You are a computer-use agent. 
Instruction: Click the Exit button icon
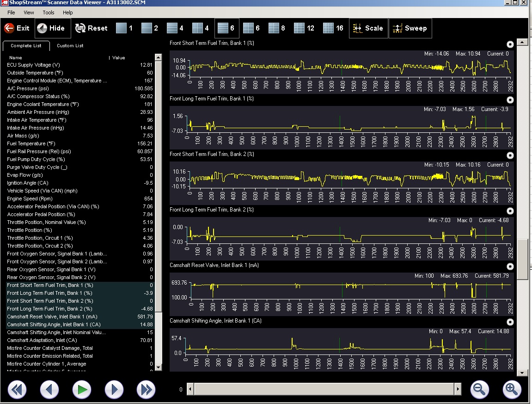pos(9,28)
